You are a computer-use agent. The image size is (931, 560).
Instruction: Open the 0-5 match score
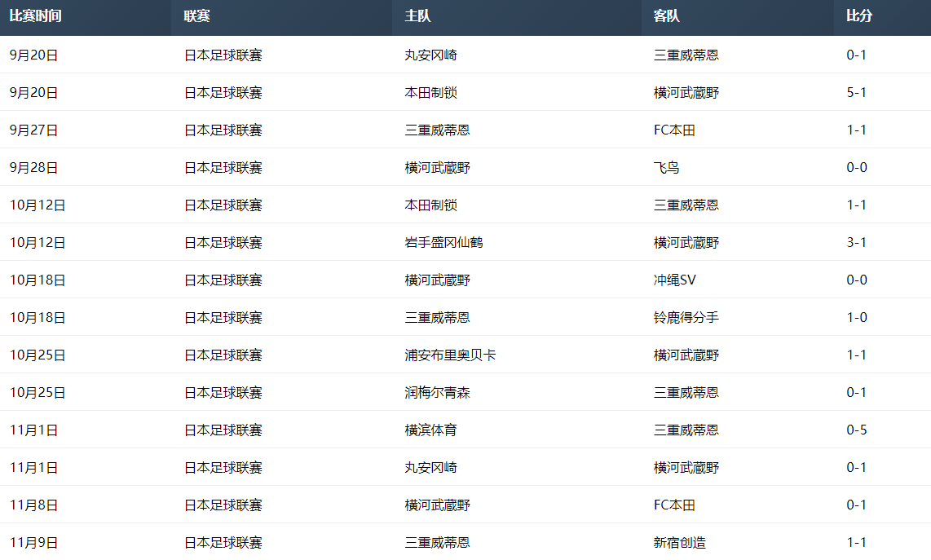point(856,430)
